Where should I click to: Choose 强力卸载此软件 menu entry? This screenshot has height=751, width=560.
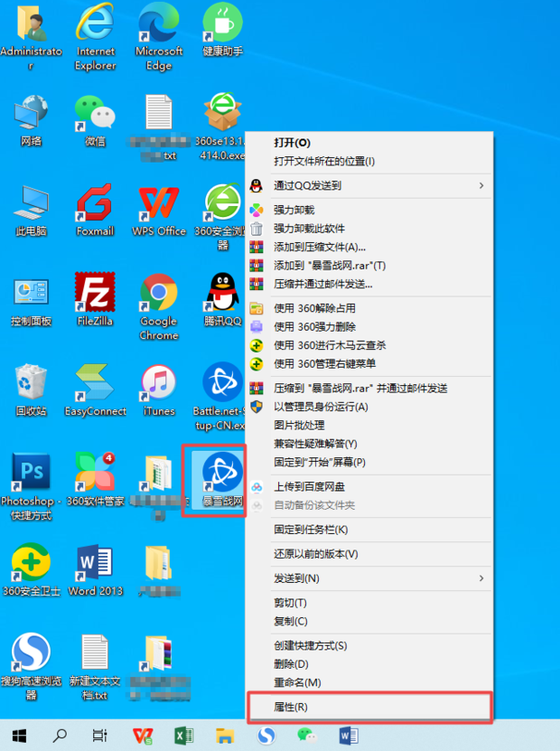369,229
